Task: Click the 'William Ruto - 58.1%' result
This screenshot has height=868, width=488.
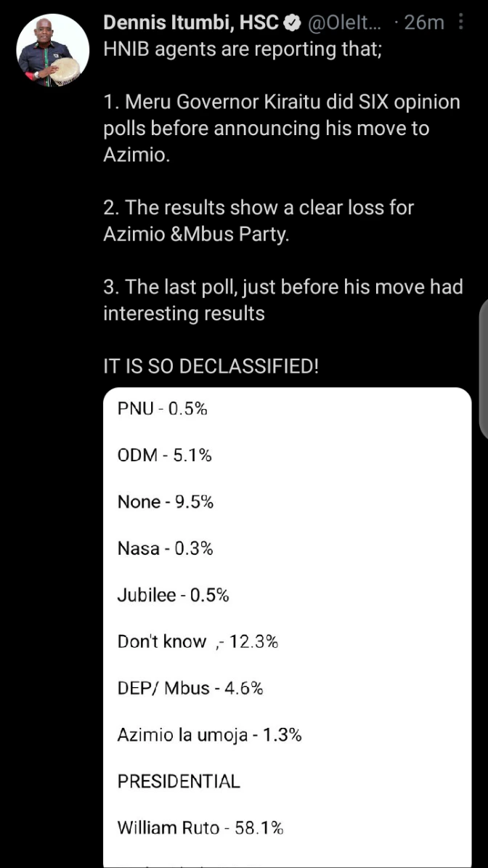Action: click(x=200, y=827)
